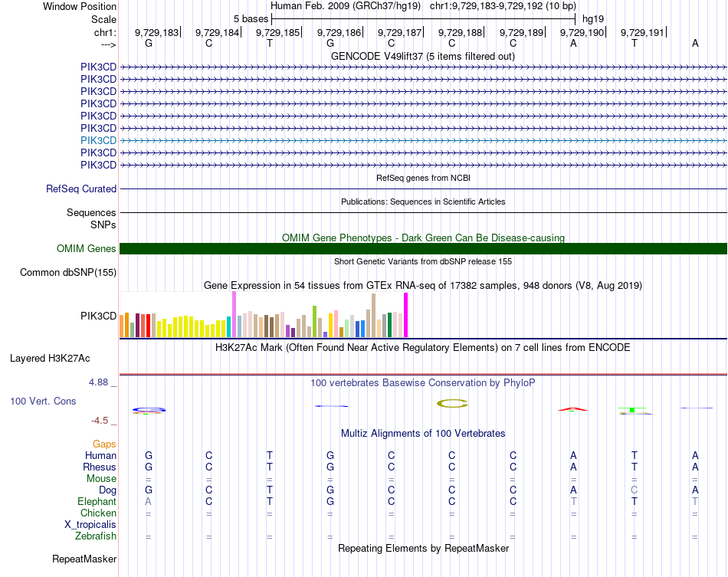This screenshot has height=577, width=728.
Task: Select the Rhesus alignment row label
Action: point(100,467)
